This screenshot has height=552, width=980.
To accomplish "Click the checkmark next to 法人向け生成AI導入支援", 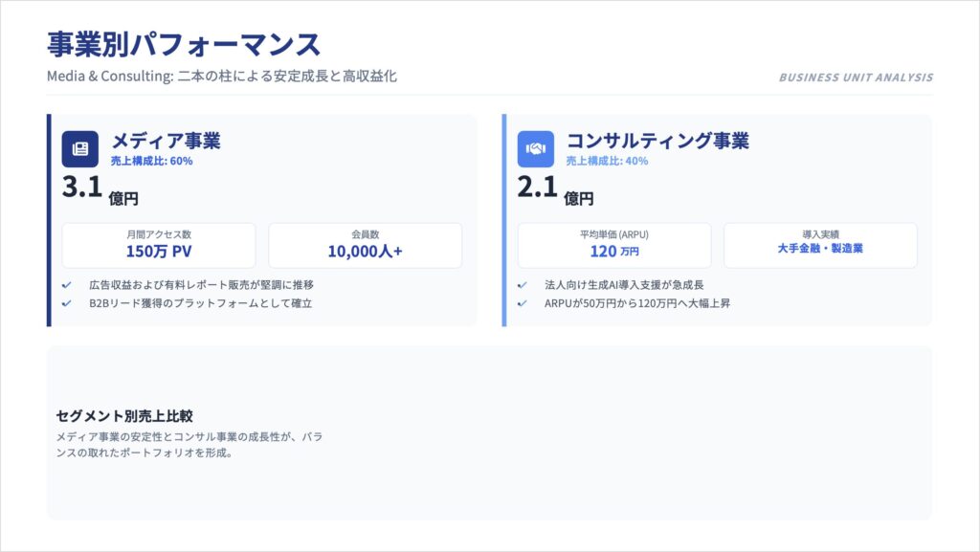I will [522, 285].
